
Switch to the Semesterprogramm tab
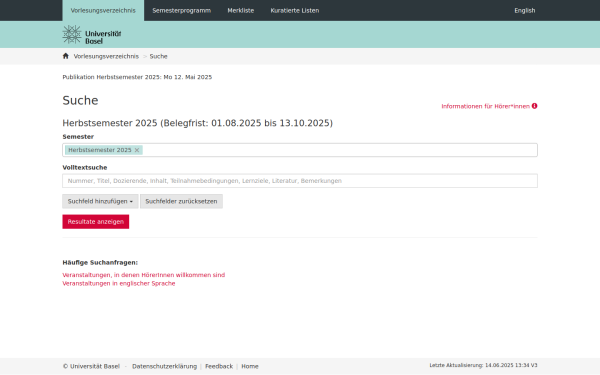point(181,10)
